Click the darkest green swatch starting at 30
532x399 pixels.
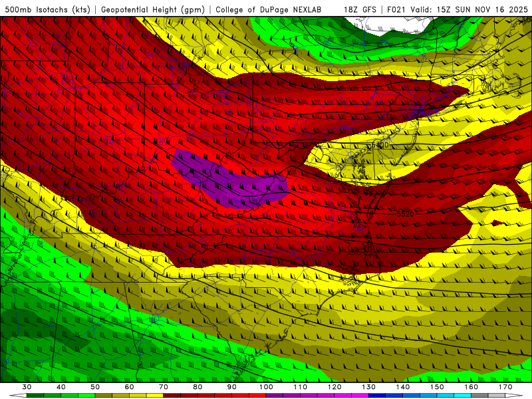35,395
